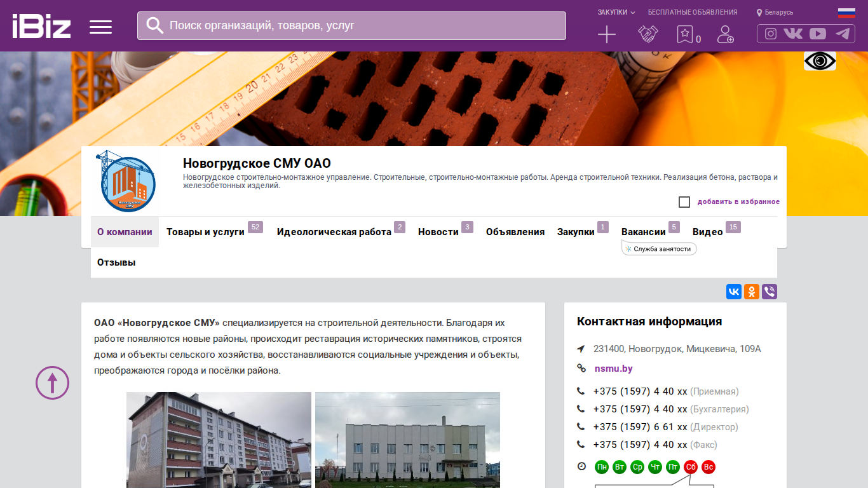
Task: Toggle accessibility eye view mode
Action: click(820, 61)
